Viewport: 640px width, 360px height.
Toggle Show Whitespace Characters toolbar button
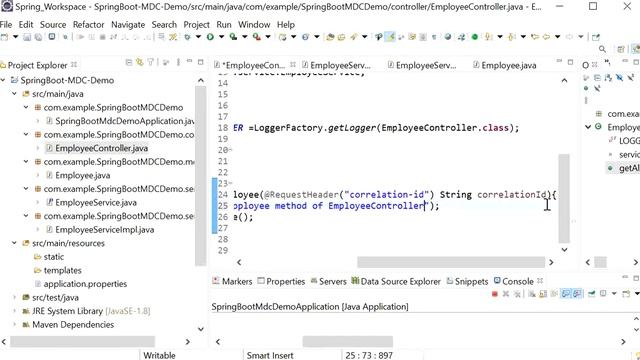434,37
